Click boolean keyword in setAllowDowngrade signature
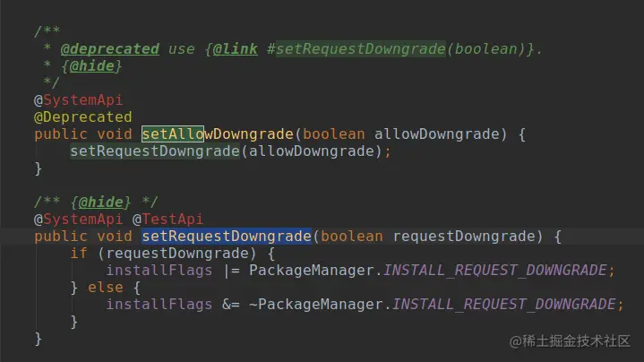 334,134
